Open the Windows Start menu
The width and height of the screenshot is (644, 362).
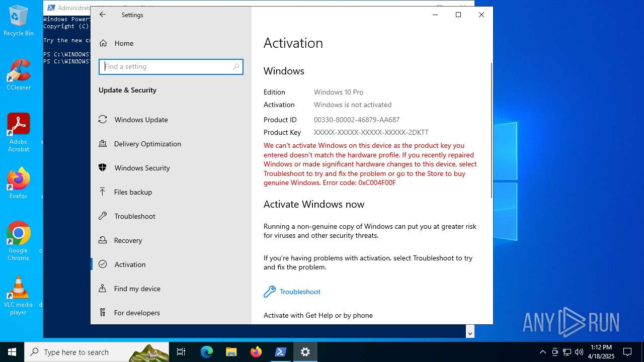(x=12, y=352)
